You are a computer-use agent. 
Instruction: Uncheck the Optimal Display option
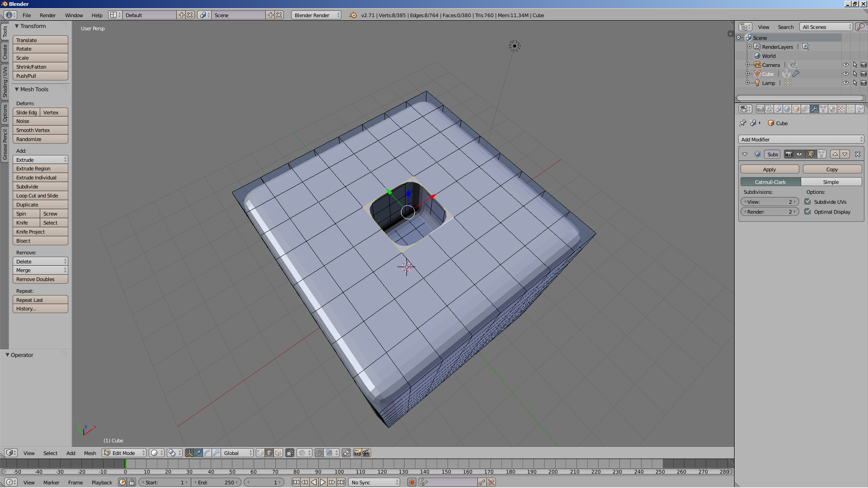point(807,211)
